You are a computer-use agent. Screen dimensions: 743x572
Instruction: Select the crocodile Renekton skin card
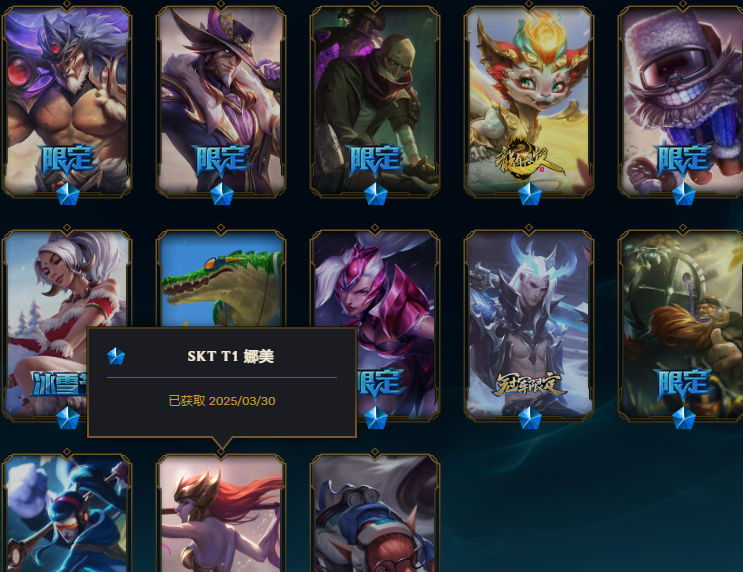point(221,280)
